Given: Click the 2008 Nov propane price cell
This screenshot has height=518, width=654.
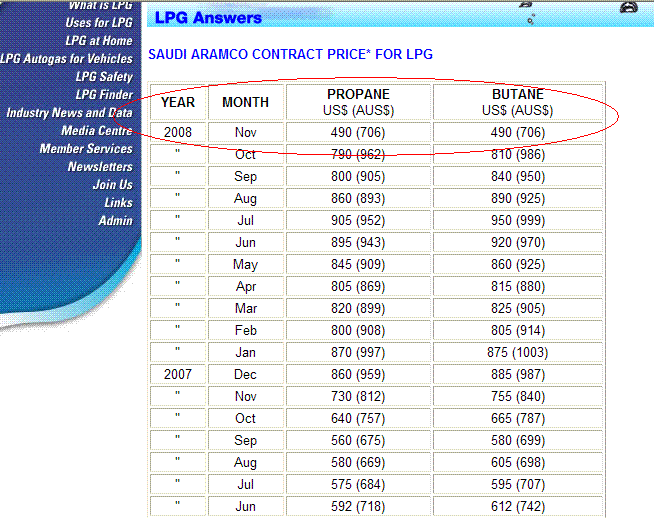Looking at the screenshot, I should 358,133.
